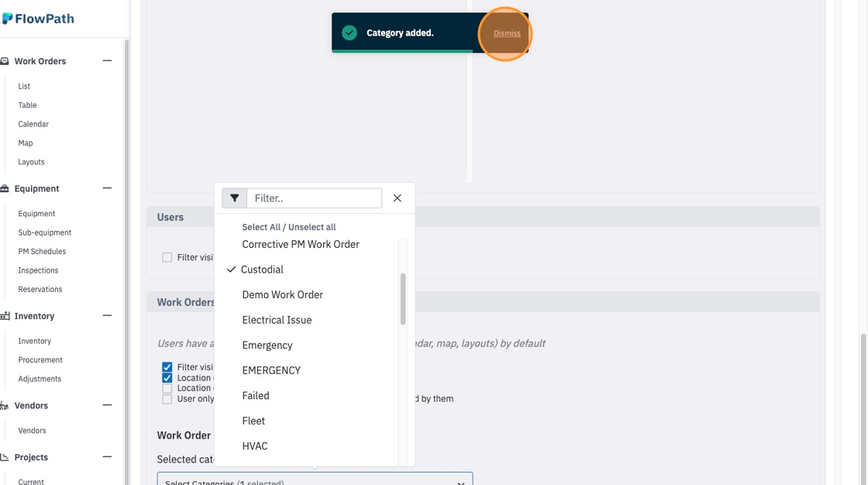Open the Select Categories dropdown
Screen dimensions: 868x485
click(315, 479)
